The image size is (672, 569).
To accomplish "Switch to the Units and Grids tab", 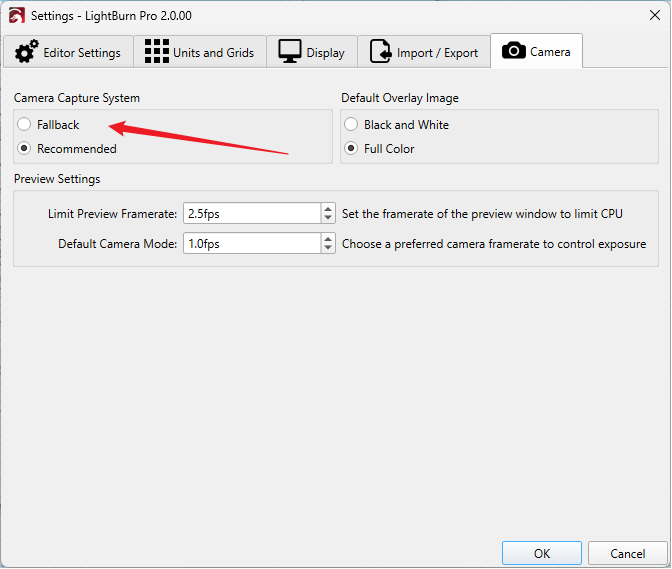I will [x=200, y=52].
